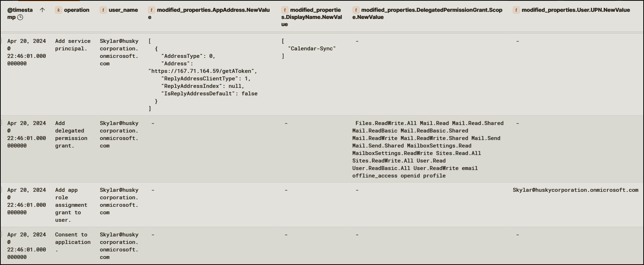This screenshot has width=644, height=265.
Task: Open the operation column header menu
Action: (77, 10)
